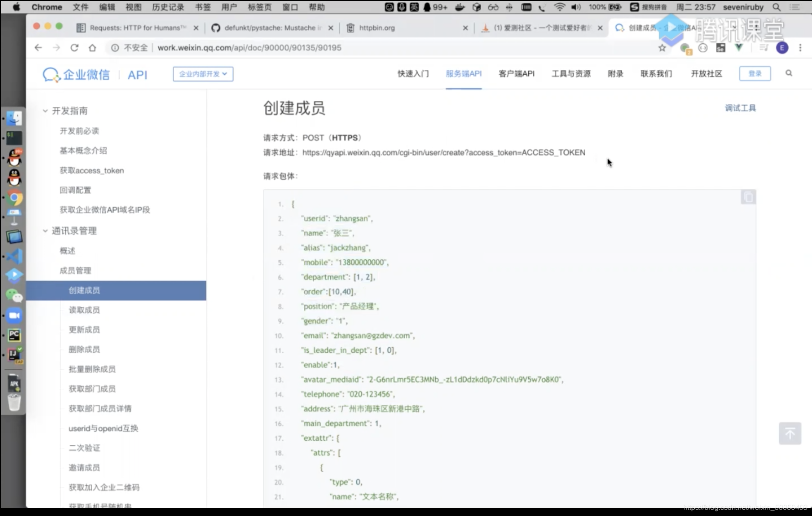Select the 客户端API navigation tab
The width and height of the screenshot is (812, 516).
point(516,74)
